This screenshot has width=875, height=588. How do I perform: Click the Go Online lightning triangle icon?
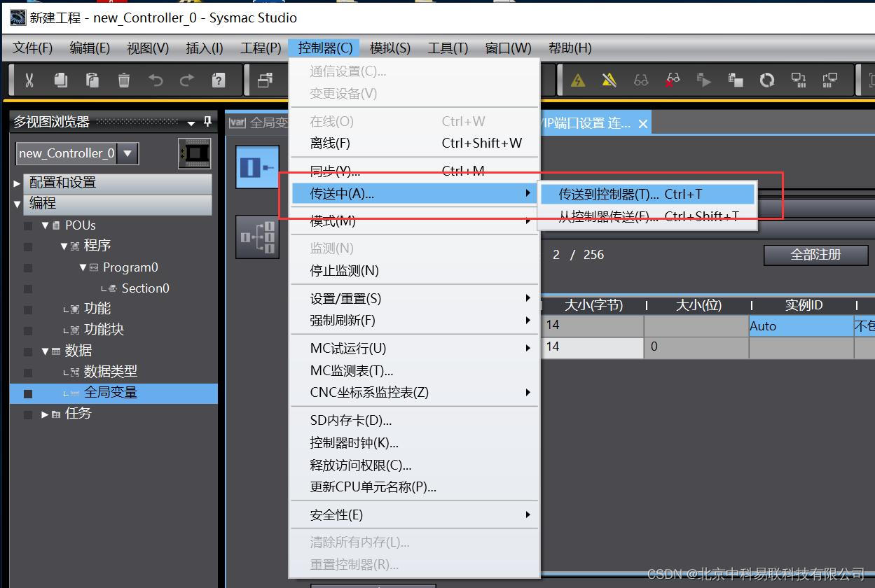[x=578, y=80]
